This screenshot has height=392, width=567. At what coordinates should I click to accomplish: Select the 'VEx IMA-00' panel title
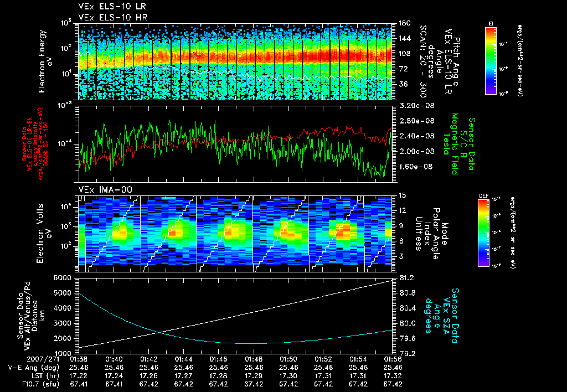pyautogui.click(x=105, y=189)
